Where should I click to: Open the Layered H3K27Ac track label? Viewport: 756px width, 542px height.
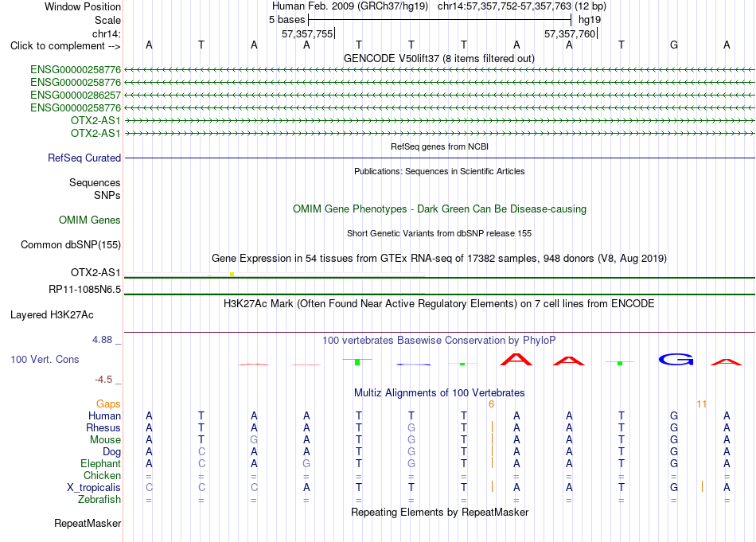click(x=52, y=315)
